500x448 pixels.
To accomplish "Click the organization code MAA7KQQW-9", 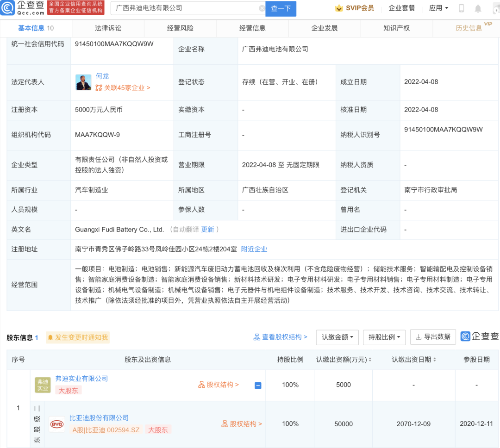I will click(x=97, y=135).
